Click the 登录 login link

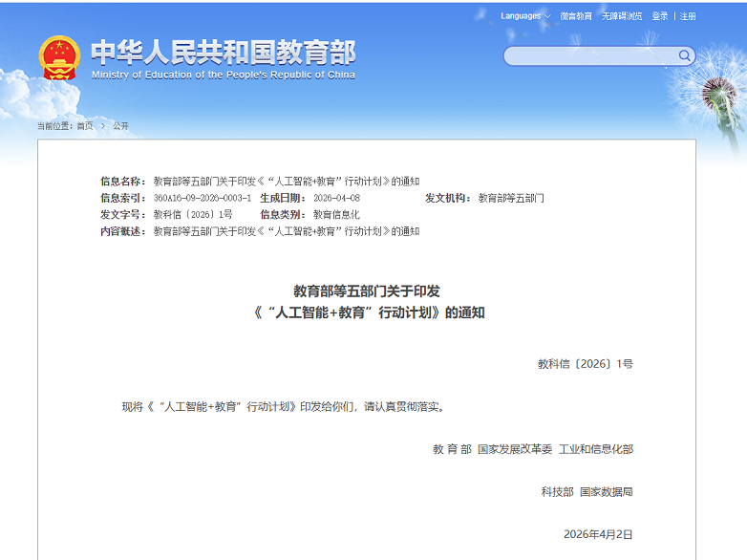(660, 16)
